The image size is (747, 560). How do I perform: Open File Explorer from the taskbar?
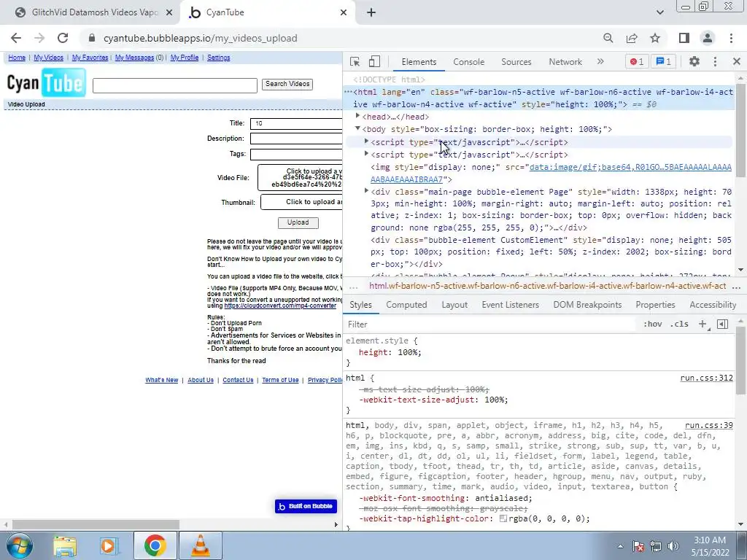click(65, 545)
